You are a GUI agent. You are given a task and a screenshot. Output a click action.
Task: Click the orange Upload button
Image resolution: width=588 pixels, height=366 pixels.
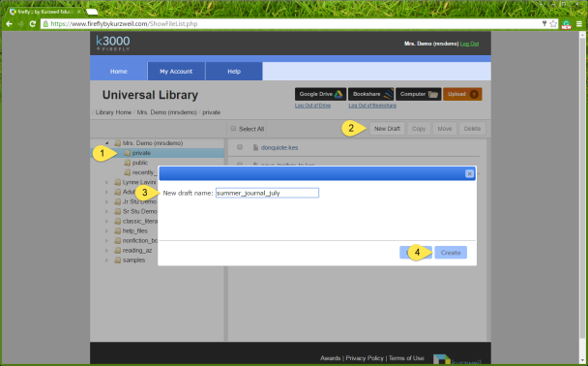(x=462, y=94)
